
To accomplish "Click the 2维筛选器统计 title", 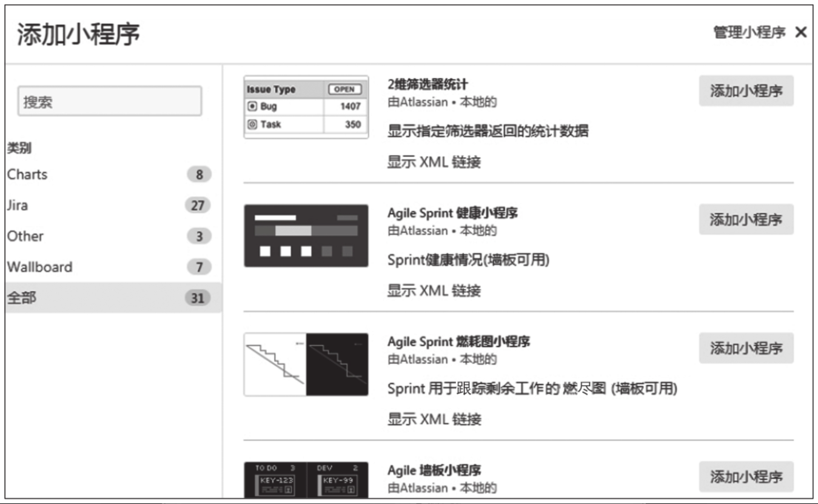I will point(427,84).
